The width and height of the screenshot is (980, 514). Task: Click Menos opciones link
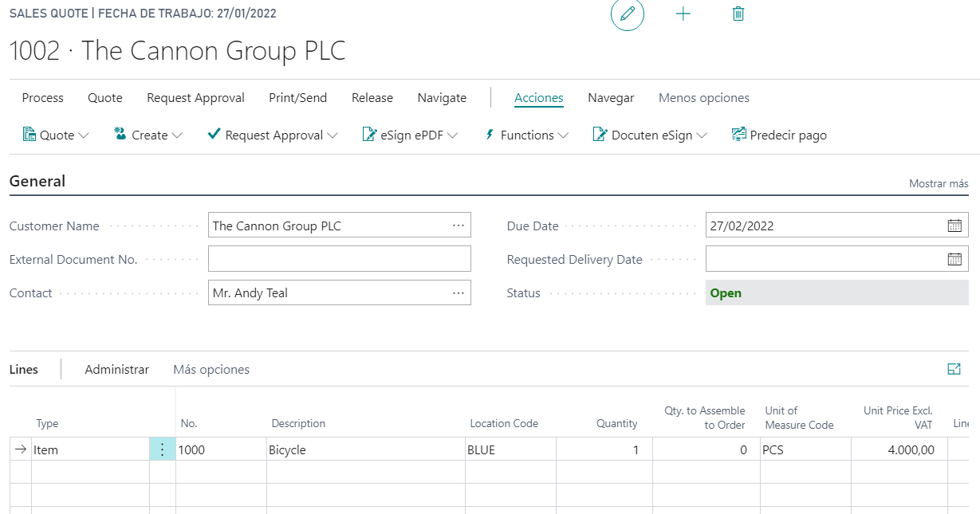[704, 98]
